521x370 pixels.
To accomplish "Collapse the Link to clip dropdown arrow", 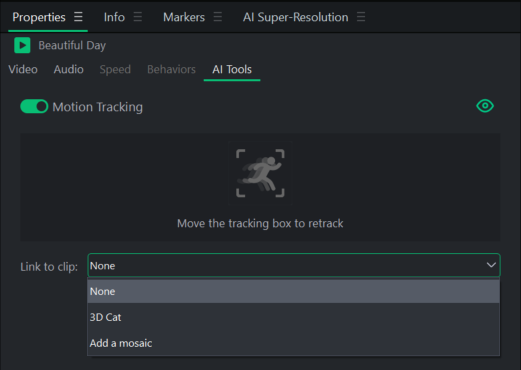I will 491,265.
